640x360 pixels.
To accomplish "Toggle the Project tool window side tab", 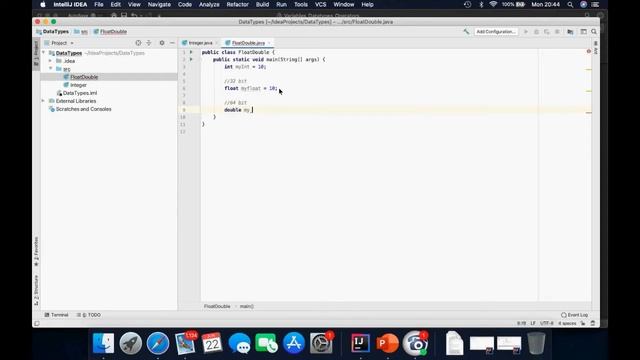I will click(x=36, y=53).
